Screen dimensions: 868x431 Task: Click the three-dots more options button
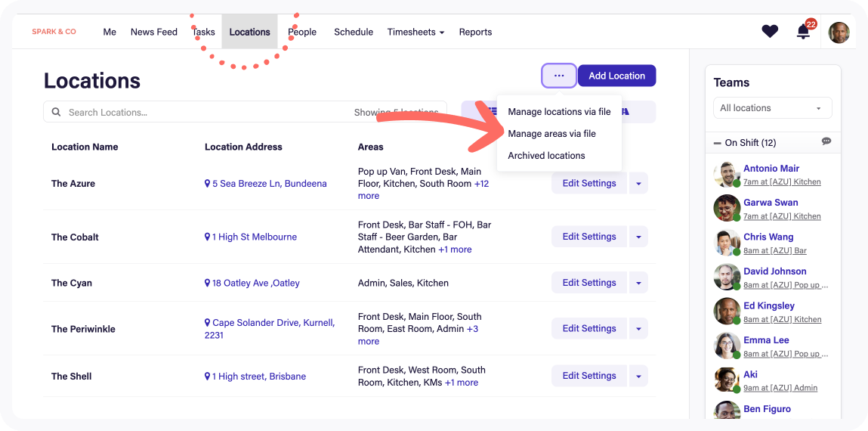(x=559, y=76)
